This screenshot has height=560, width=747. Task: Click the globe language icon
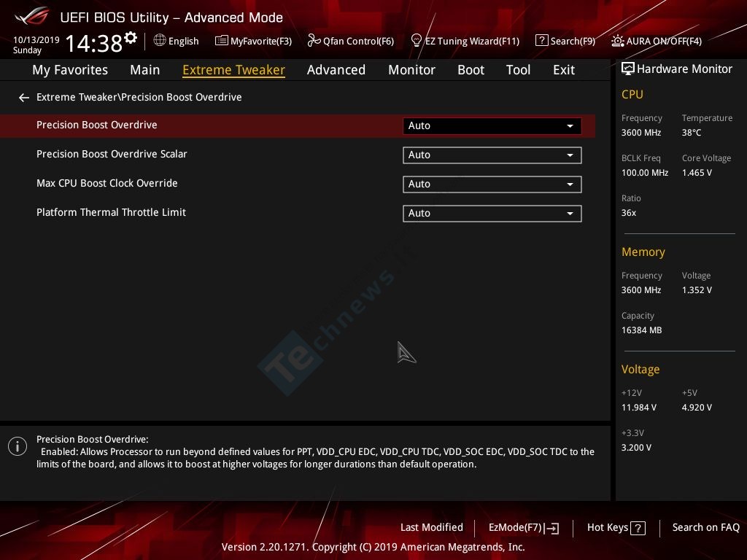click(160, 41)
